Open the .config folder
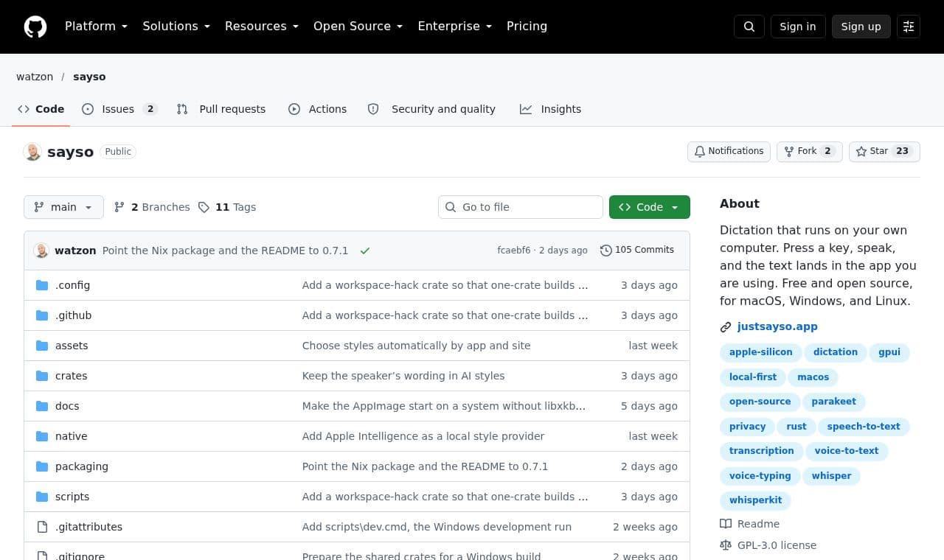Screen dimensions: 944x560 click(72, 285)
